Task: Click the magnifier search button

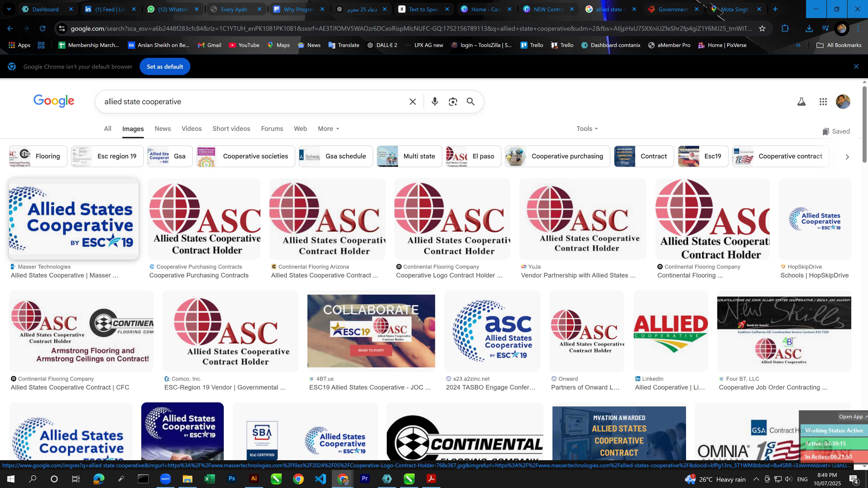Action: pos(471,102)
